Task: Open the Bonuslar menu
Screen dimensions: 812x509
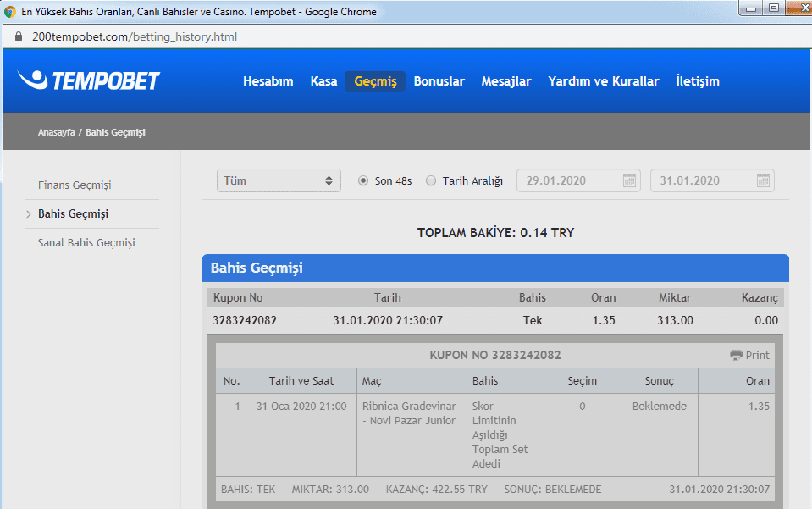Action: click(439, 81)
